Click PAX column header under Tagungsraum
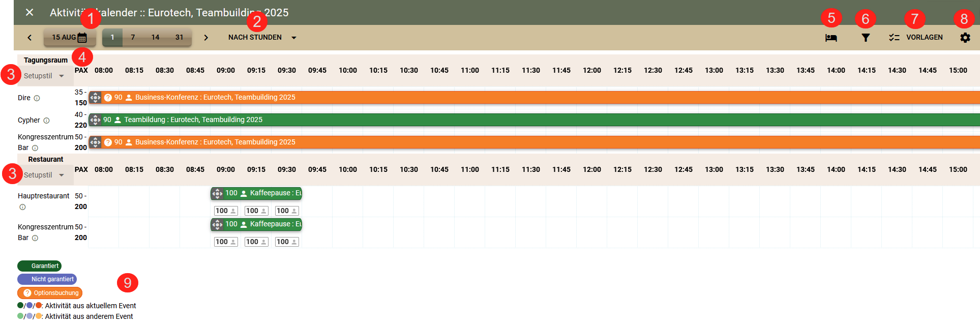 pyautogui.click(x=81, y=70)
